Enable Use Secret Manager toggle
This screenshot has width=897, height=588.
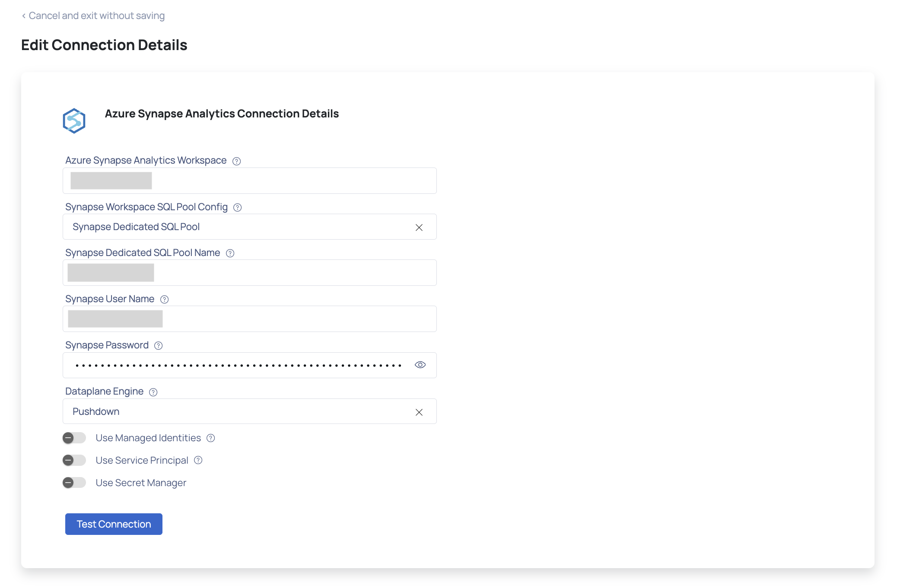pos(74,483)
